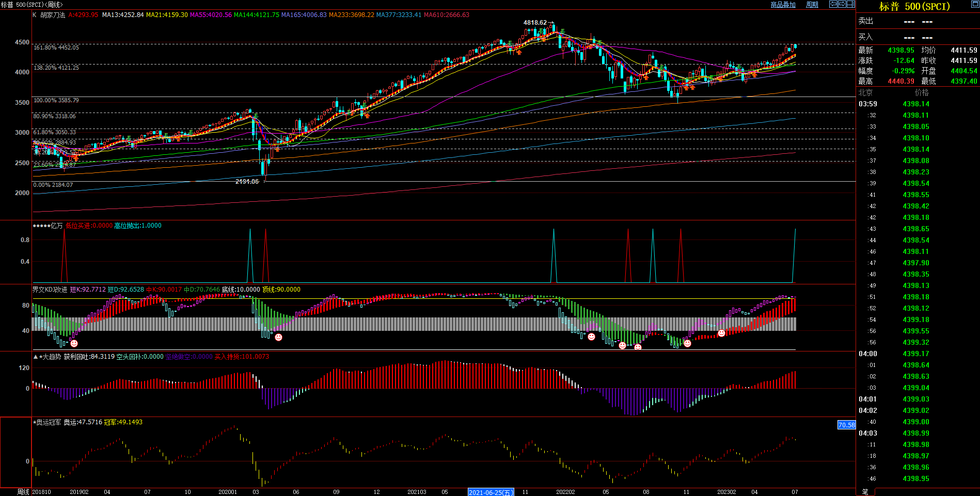The height and width of the screenshot is (496, 980).
Task: Click the 笔 tick tab at bottom right
Action: (x=865, y=492)
